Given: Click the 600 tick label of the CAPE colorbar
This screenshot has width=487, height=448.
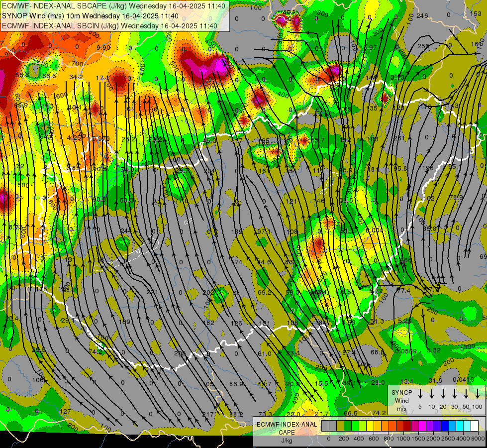Looking at the screenshot, I should click(x=374, y=439).
